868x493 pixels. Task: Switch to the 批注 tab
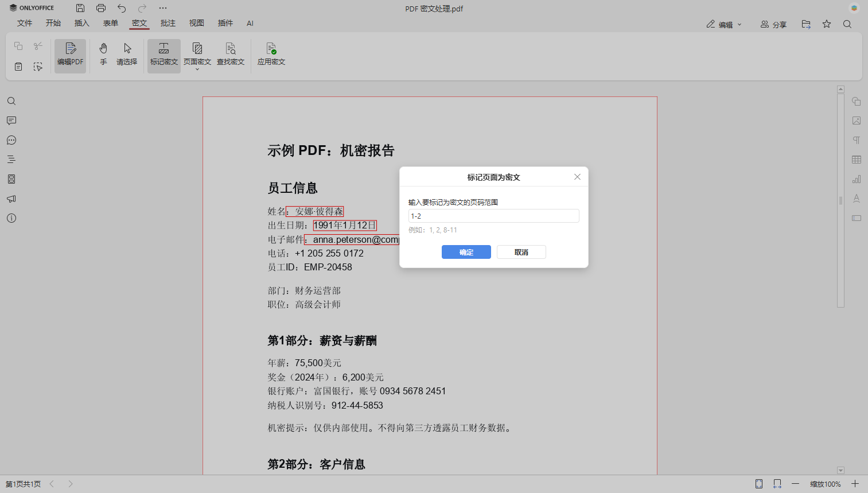(168, 23)
